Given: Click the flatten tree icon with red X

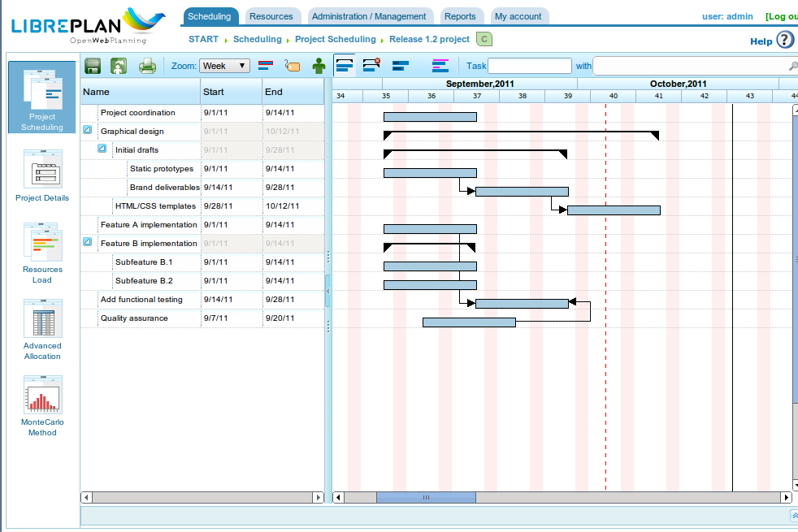Looking at the screenshot, I should tap(371, 65).
